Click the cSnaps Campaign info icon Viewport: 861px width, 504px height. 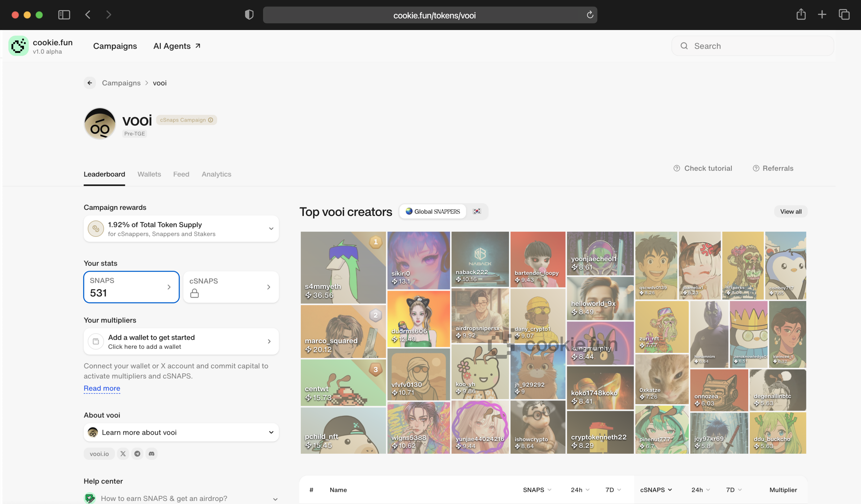pyautogui.click(x=211, y=120)
